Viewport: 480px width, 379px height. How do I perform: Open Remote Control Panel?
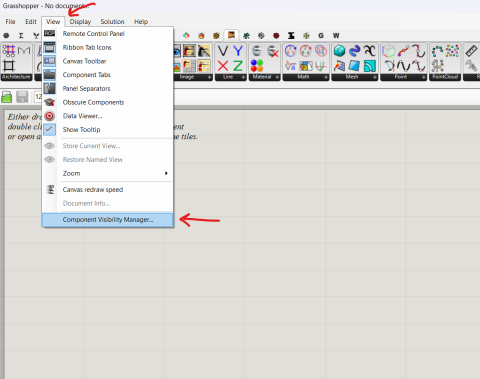[x=107, y=34]
